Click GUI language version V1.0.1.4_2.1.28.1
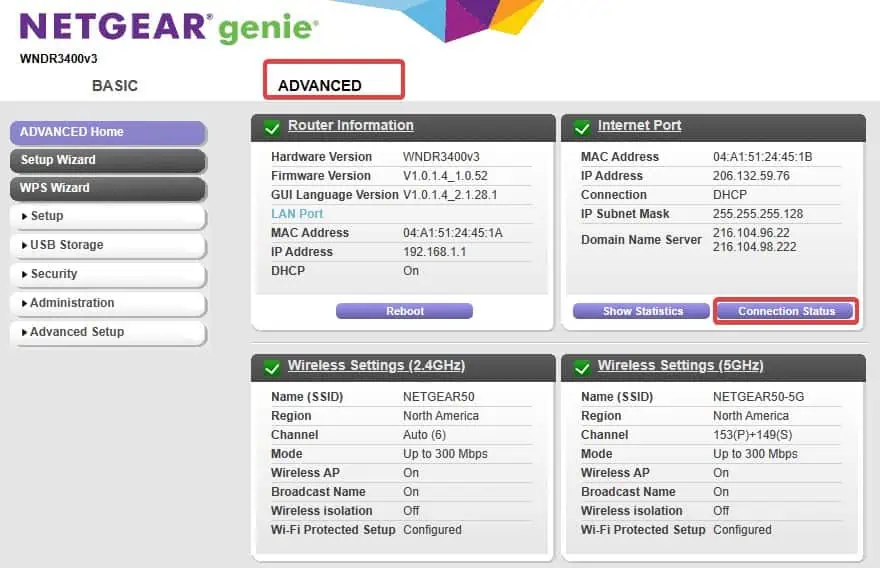 (x=450, y=195)
